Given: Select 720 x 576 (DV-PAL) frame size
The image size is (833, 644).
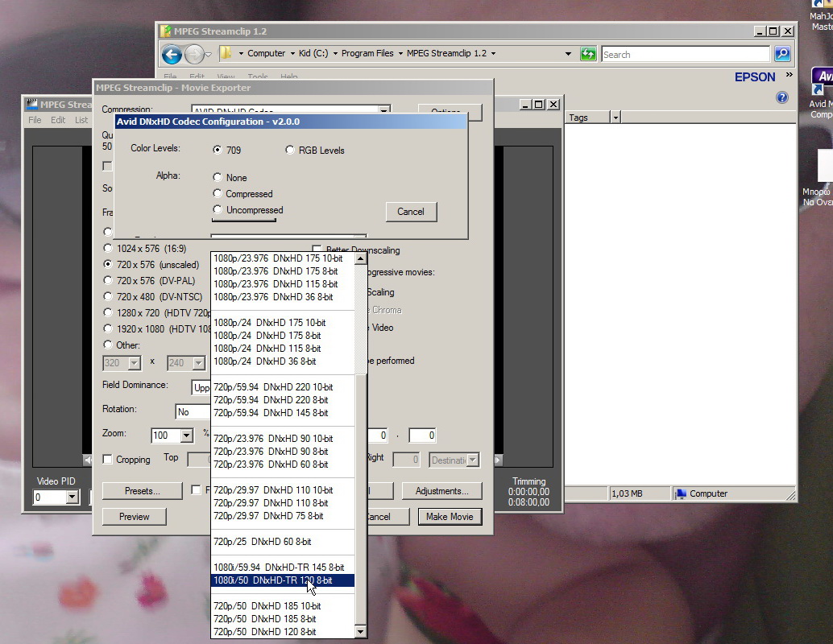Looking at the screenshot, I should click(x=108, y=280).
